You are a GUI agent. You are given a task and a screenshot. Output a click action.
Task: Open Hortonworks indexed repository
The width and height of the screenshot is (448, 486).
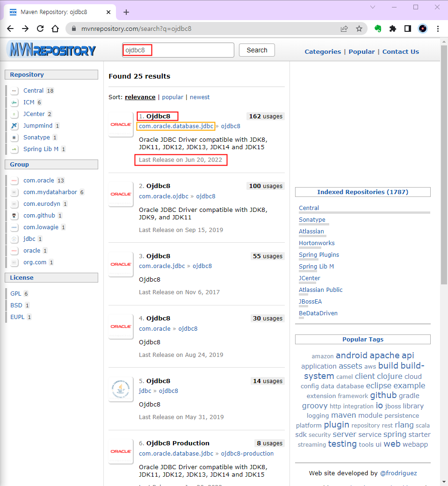tap(317, 243)
